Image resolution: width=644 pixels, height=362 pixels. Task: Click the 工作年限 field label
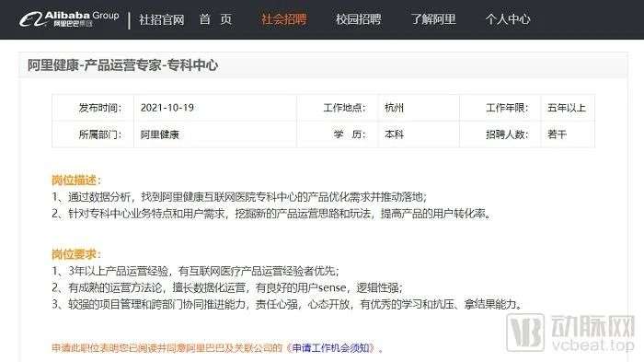click(507, 108)
